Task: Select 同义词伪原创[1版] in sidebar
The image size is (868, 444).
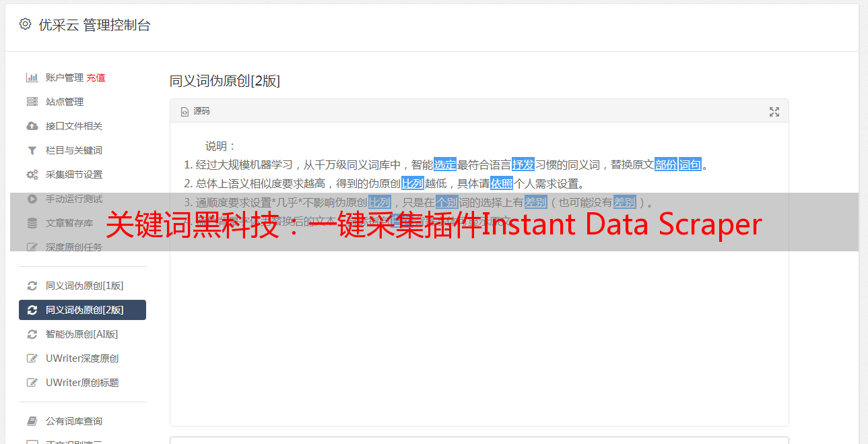Action: [82, 286]
